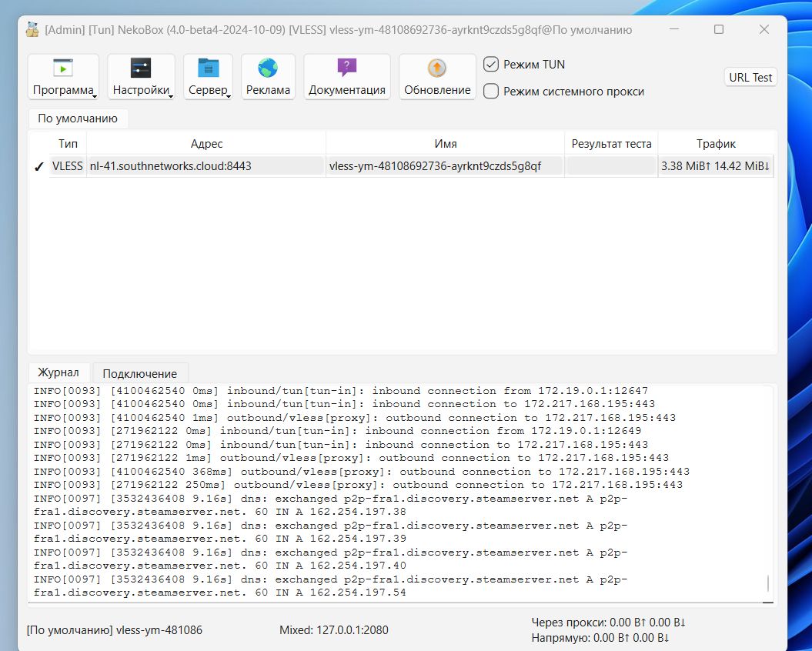Open the Сервер folder button

tap(208, 77)
